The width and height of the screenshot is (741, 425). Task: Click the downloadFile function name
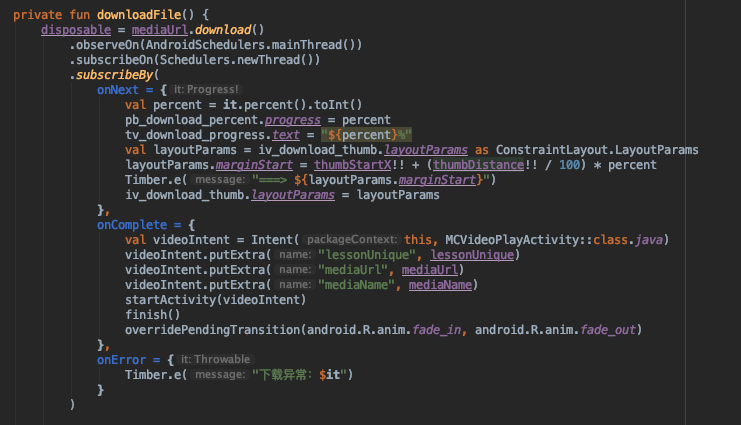pos(139,15)
